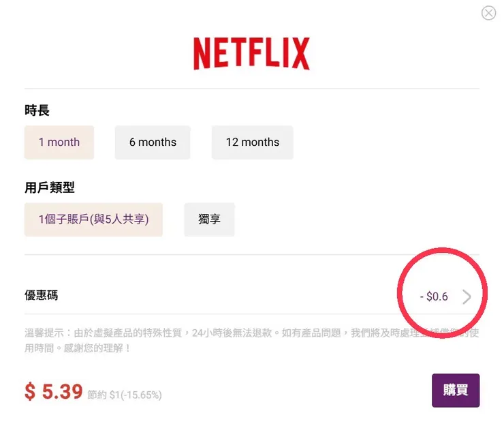Choose the 獨享 user type
The image size is (504, 426).
pos(209,219)
